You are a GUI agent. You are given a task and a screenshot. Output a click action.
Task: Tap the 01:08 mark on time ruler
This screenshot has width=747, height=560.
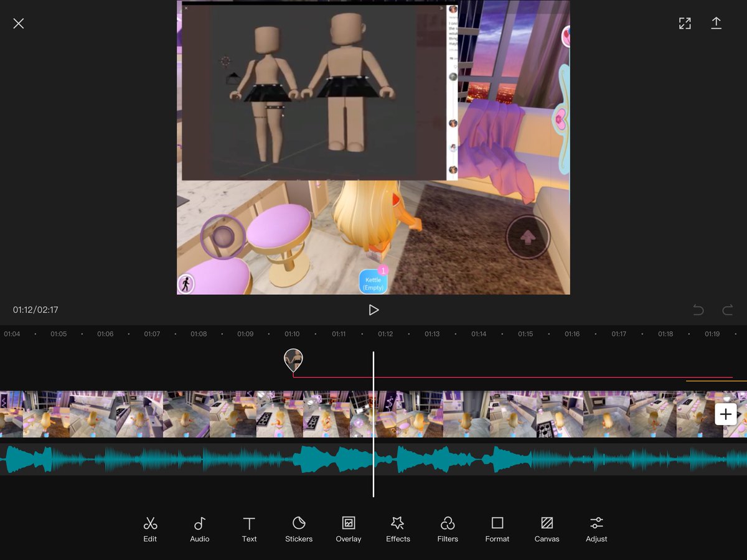click(x=199, y=334)
